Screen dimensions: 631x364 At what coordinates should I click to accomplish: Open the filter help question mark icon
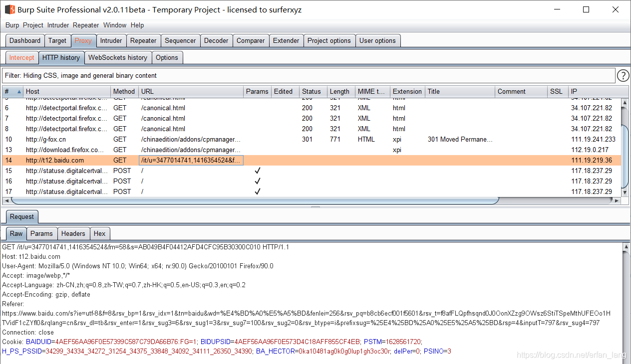point(623,76)
